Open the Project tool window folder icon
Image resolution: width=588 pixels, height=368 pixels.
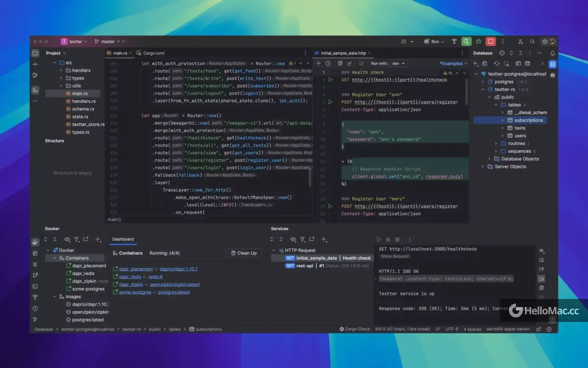(35, 53)
